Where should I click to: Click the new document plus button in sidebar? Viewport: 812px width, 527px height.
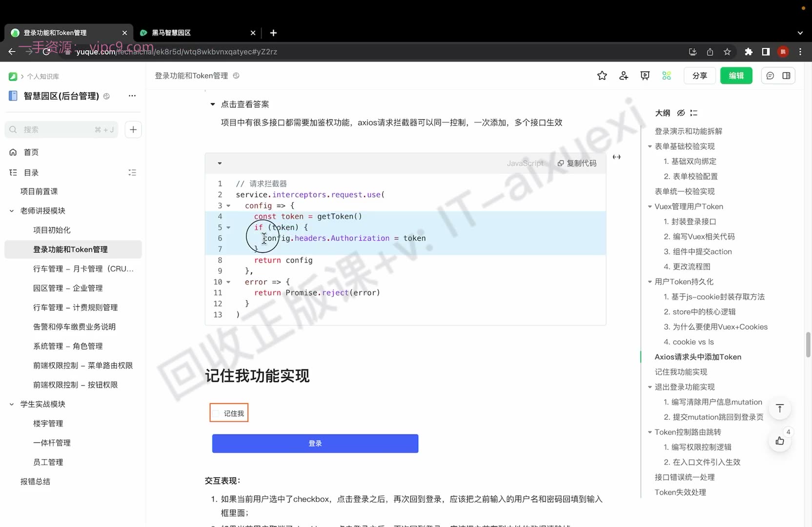click(133, 129)
